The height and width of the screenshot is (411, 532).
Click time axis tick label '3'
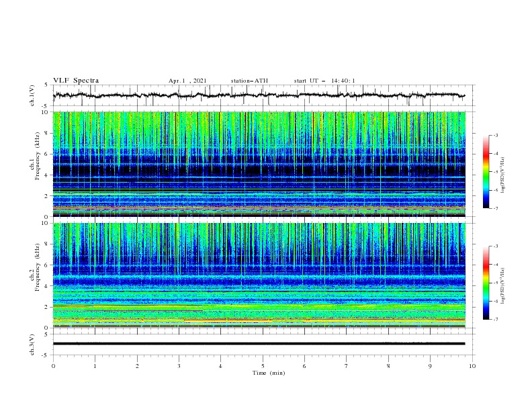click(x=179, y=366)
